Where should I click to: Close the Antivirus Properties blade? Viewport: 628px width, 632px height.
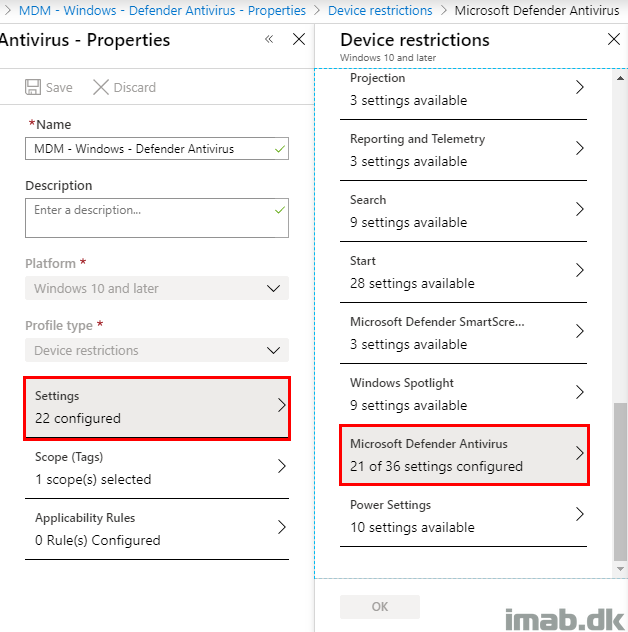299,39
